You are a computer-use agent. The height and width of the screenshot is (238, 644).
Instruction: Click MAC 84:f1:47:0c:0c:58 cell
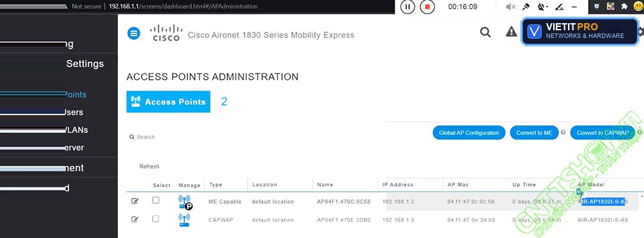pos(471,201)
